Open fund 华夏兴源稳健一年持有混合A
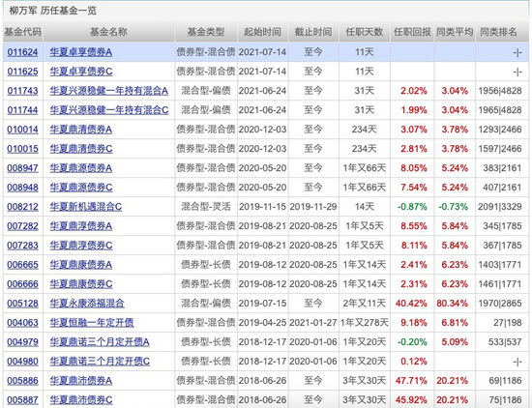 click(109, 91)
